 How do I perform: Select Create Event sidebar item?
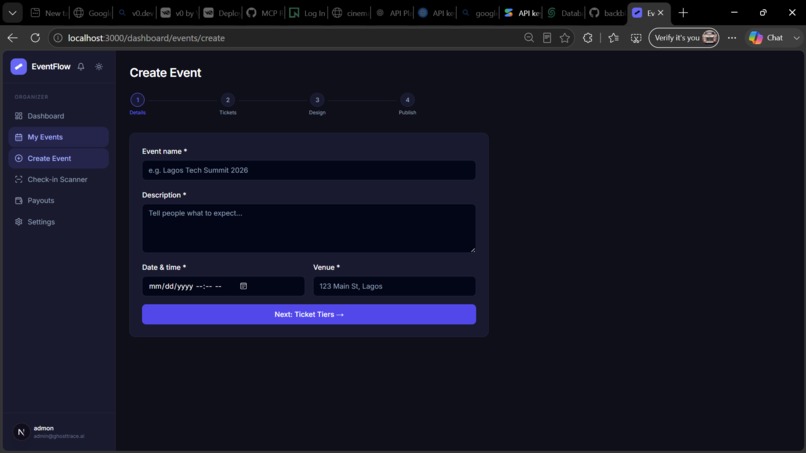(59, 158)
